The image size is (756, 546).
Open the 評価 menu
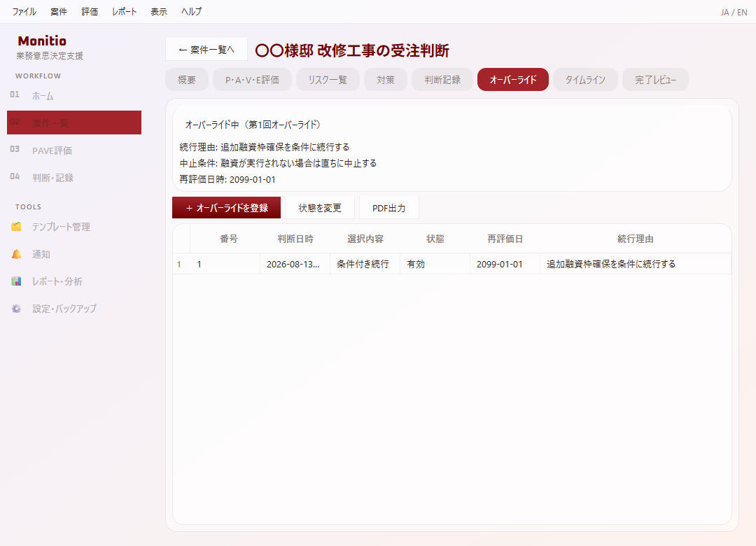click(x=90, y=12)
